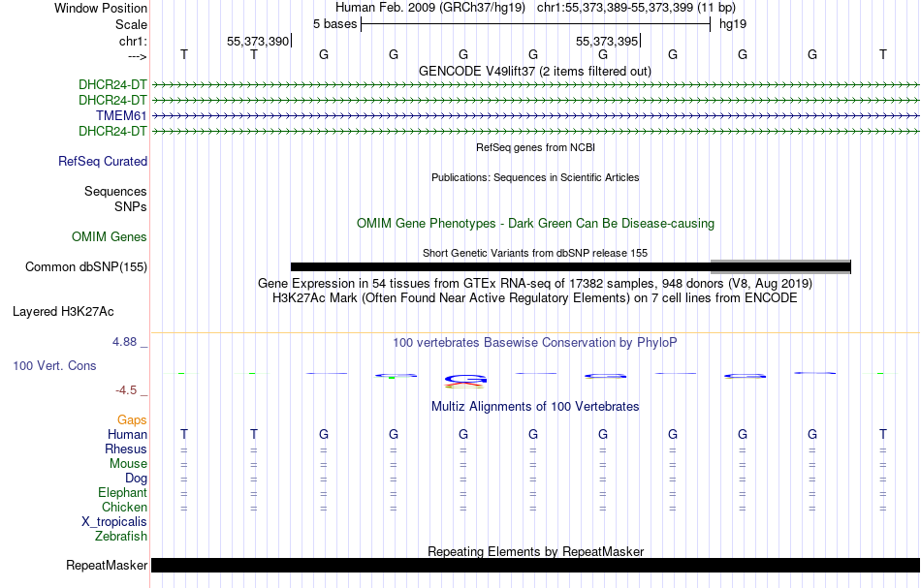Screen dimensions: 921x588
Task: Open Short Genetic Variants from dbSNP title
Action: click(x=535, y=253)
